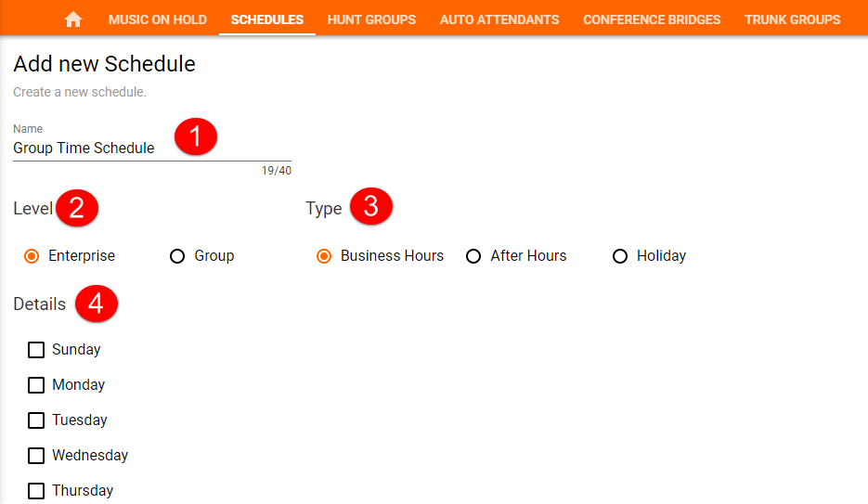
Task: Enable the Sunday checkbox
Action: [x=36, y=350]
